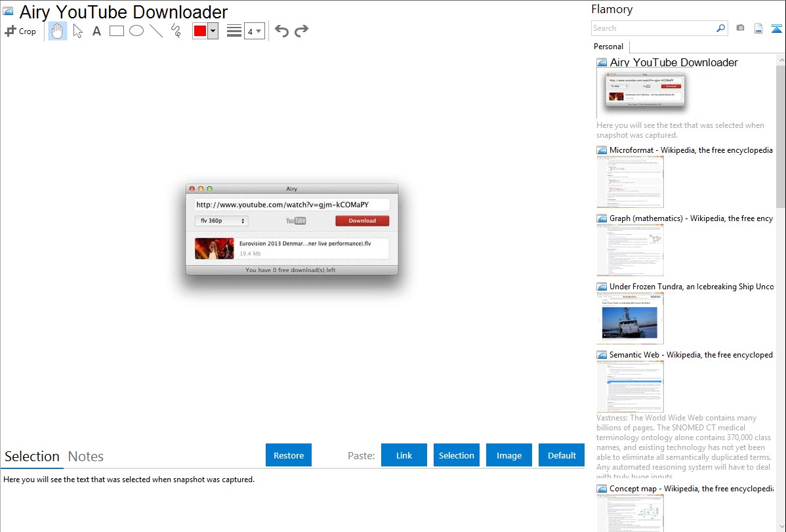Select the freehand scribble tool
The width and height of the screenshot is (786, 532).
coord(176,31)
